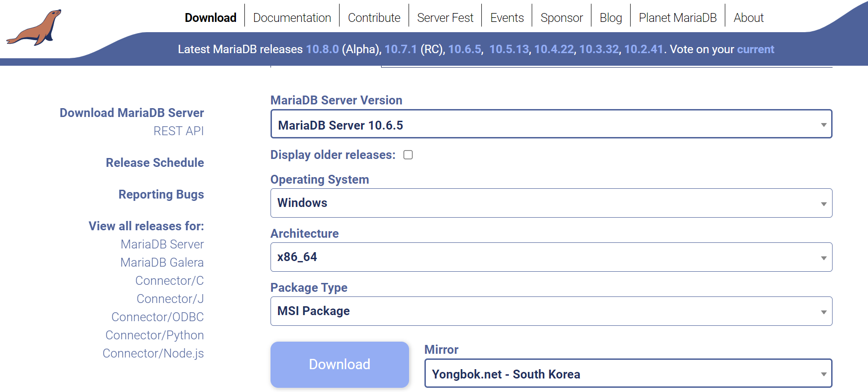Follow the 10.8.0 Alpha release link
The image size is (868, 392).
322,49
